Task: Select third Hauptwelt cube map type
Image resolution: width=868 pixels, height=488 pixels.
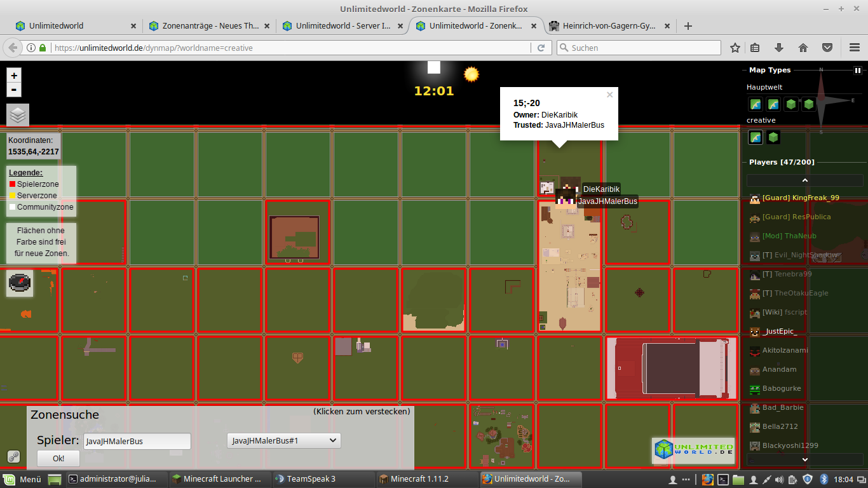Action: [x=790, y=104]
